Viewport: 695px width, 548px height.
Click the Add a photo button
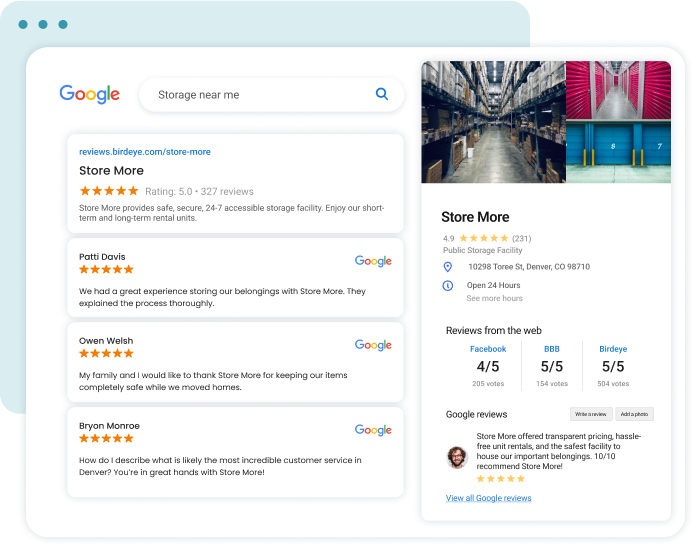pos(634,414)
